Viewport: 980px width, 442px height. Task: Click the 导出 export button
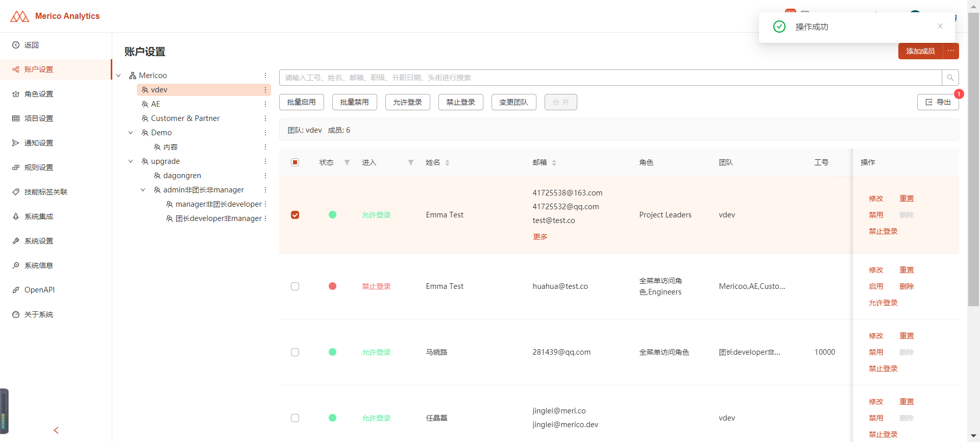click(938, 102)
